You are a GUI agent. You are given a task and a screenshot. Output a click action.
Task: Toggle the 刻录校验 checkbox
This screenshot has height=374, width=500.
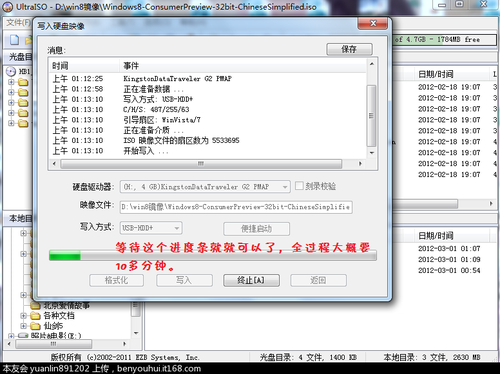pos(299,186)
